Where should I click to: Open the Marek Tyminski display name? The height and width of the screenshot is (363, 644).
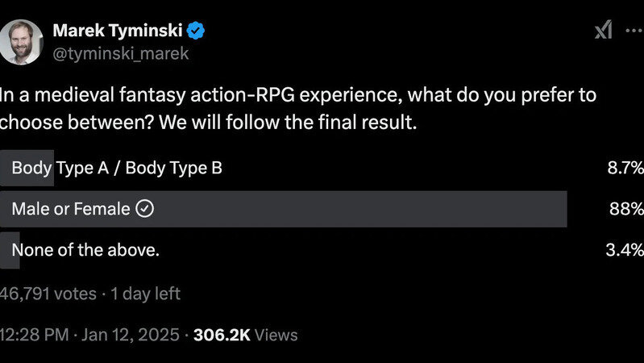[118, 31]
